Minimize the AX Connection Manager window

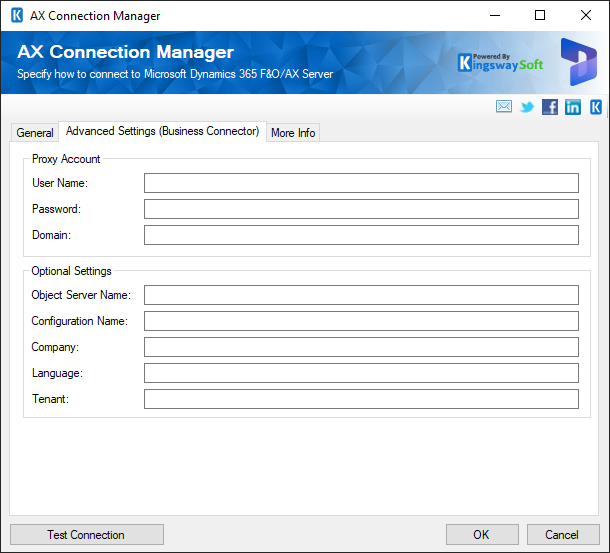494,16
